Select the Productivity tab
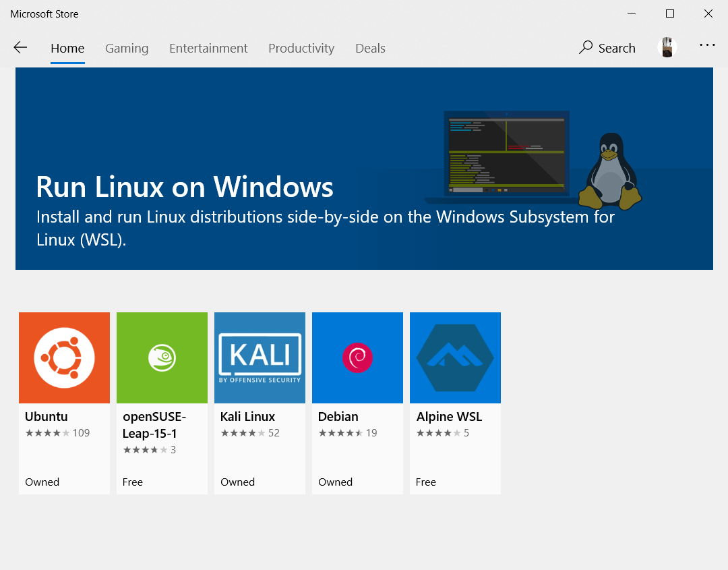This screenshot has width=728, height=570. [x=301, y=48]
